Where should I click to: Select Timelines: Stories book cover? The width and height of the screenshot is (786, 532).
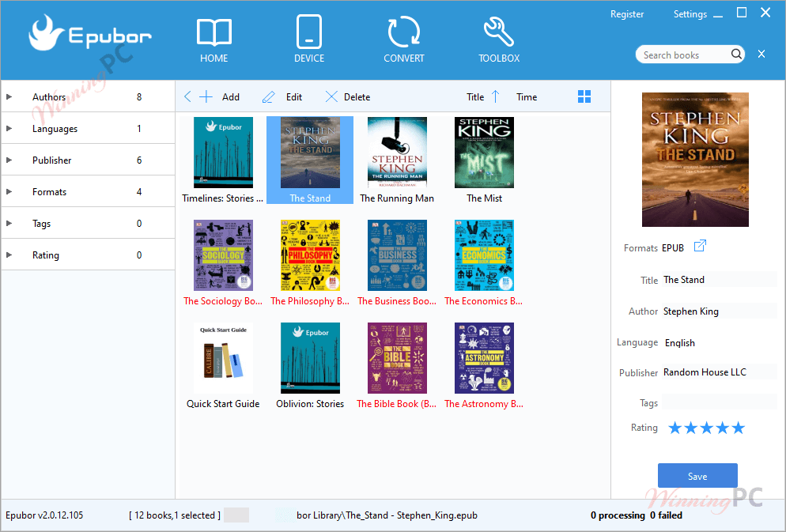coord(223,153)
